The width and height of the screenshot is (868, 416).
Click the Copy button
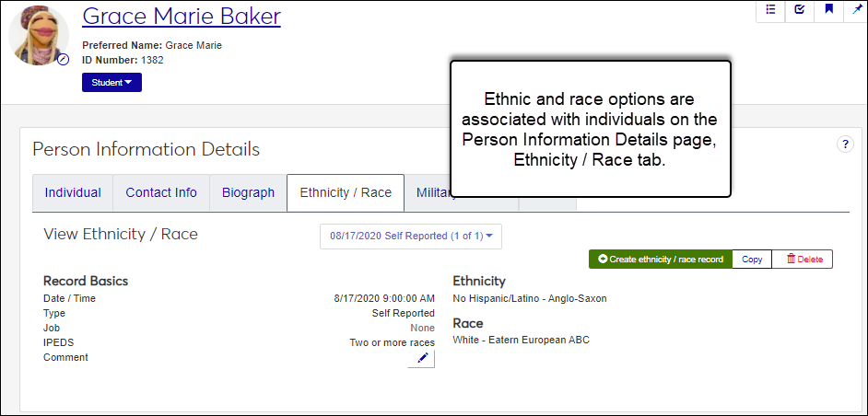click(752, 260)
